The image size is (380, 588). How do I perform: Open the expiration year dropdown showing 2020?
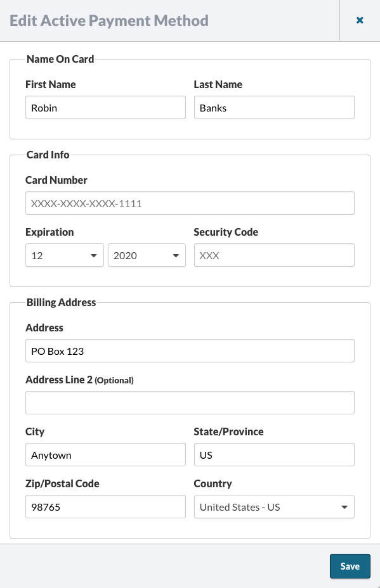click(x=147, y=255)
